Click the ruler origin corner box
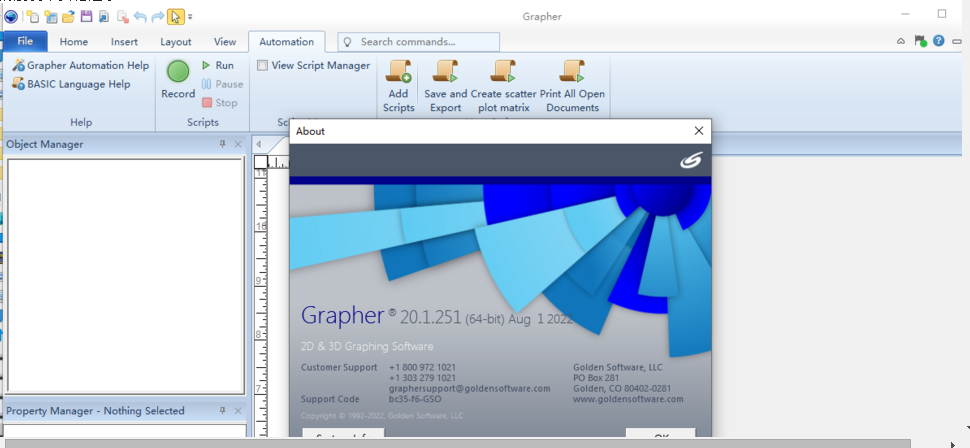970x448 pixels. (x=260, y=162)
